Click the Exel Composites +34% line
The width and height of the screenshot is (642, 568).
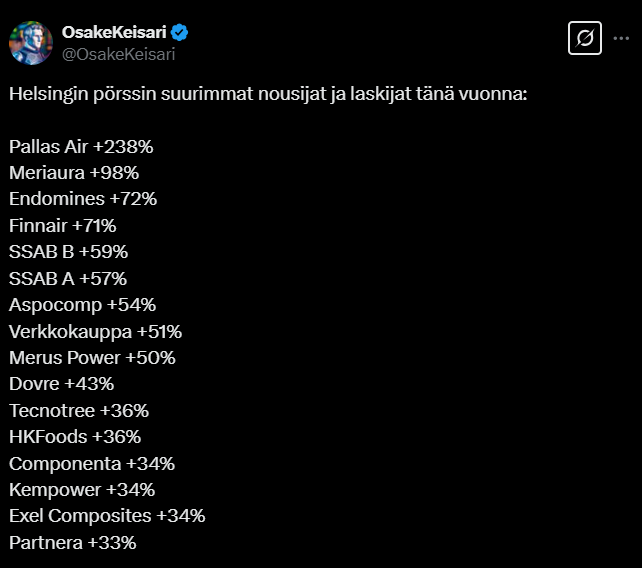click(107, 516)
